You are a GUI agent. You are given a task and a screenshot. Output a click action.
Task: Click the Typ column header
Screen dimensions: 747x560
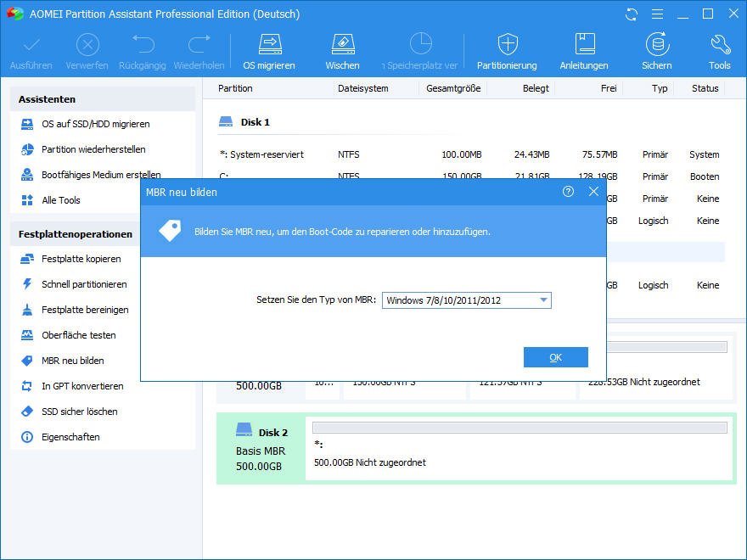(660, 88)
